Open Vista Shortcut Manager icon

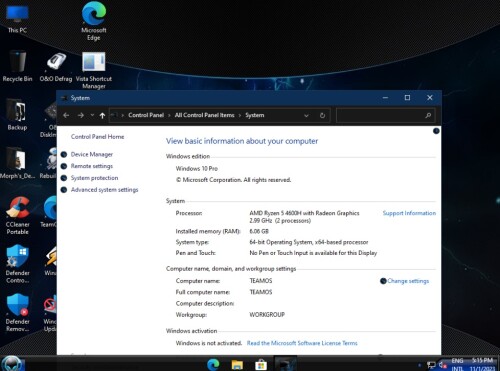tap(94, 70)
